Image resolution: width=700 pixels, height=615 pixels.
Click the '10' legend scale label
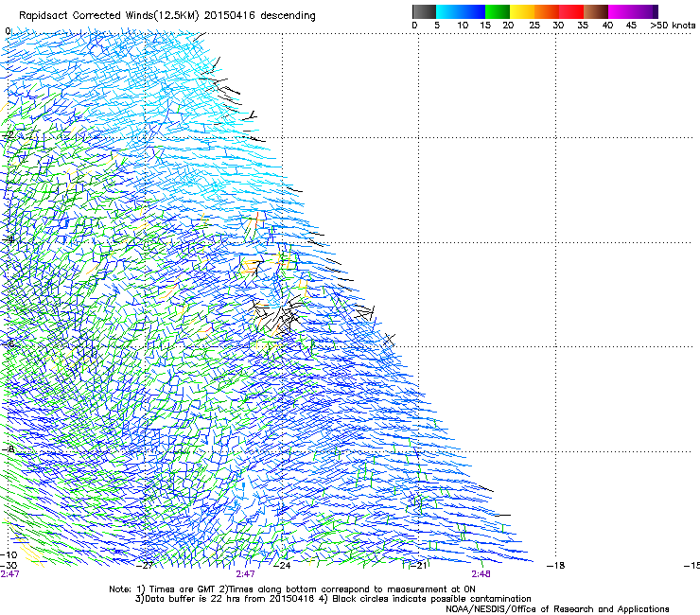(463, 26)
